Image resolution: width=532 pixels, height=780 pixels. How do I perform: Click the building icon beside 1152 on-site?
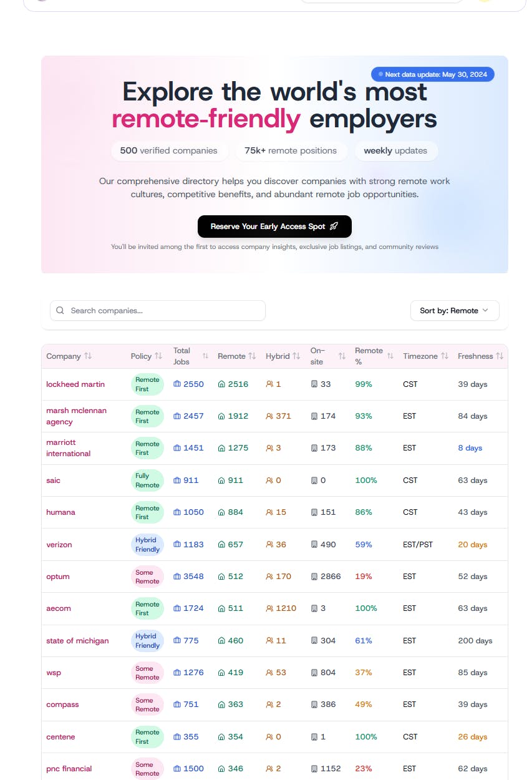314,769
